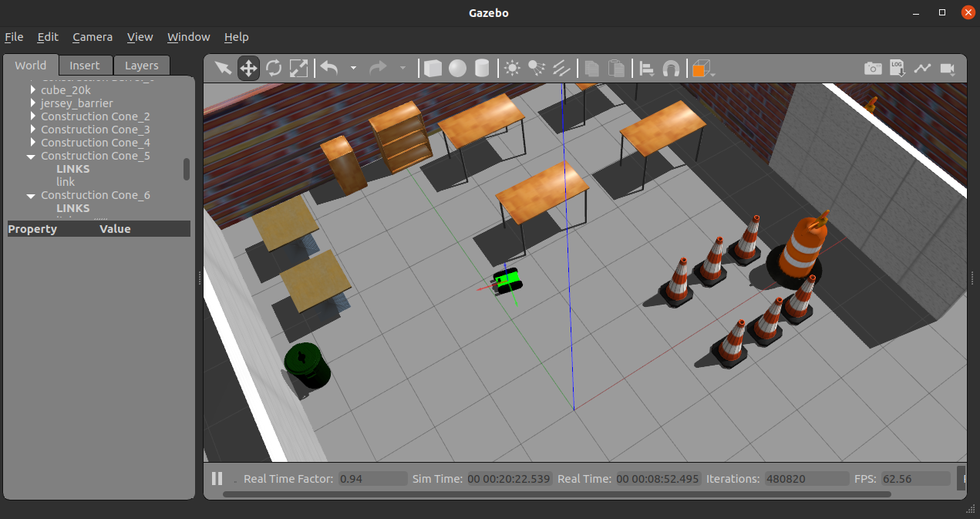The image size is (980, 519).
Task: Select the wooden bookshelf model
Action: pyautogui.click(x=400, y=136)
